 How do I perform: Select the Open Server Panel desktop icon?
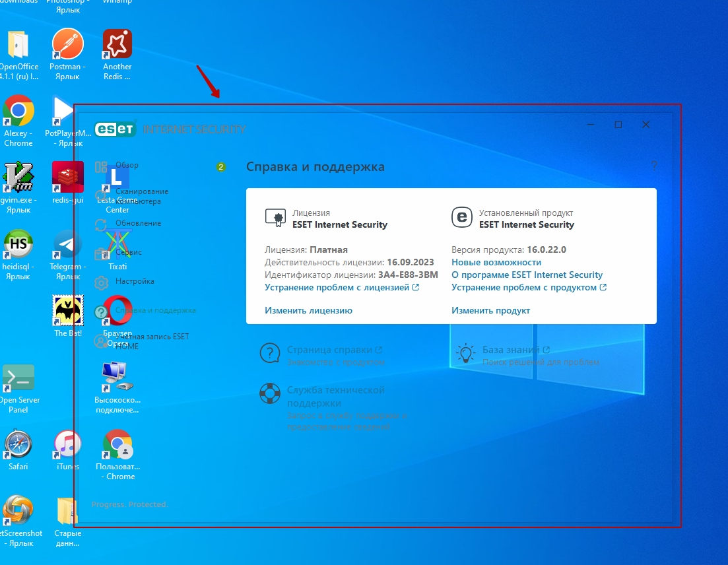pos(18,379)
